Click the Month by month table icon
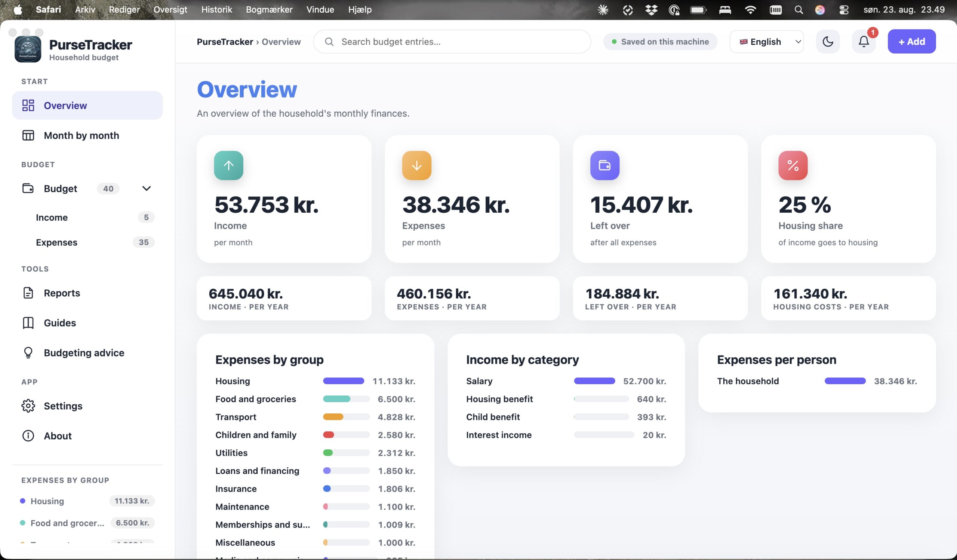The width and height of the screenshot is (957, 560). coord(28,135)
